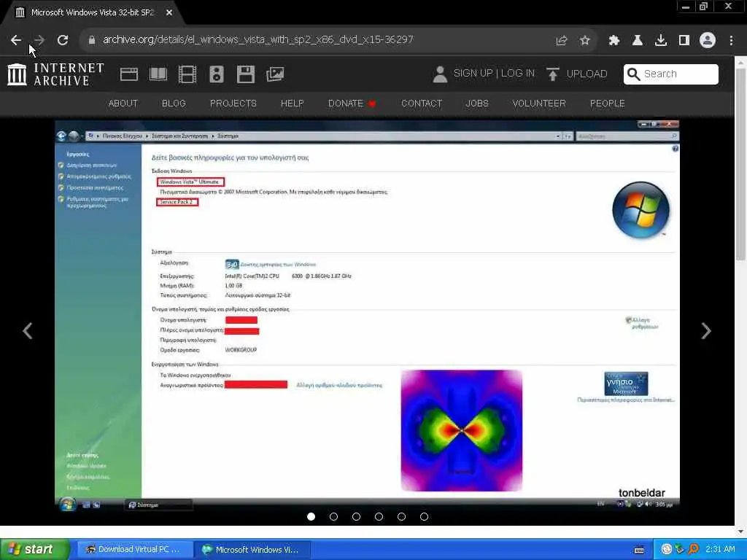Show previous image with left chevron
747x560 pixels.
click(28, 330)
